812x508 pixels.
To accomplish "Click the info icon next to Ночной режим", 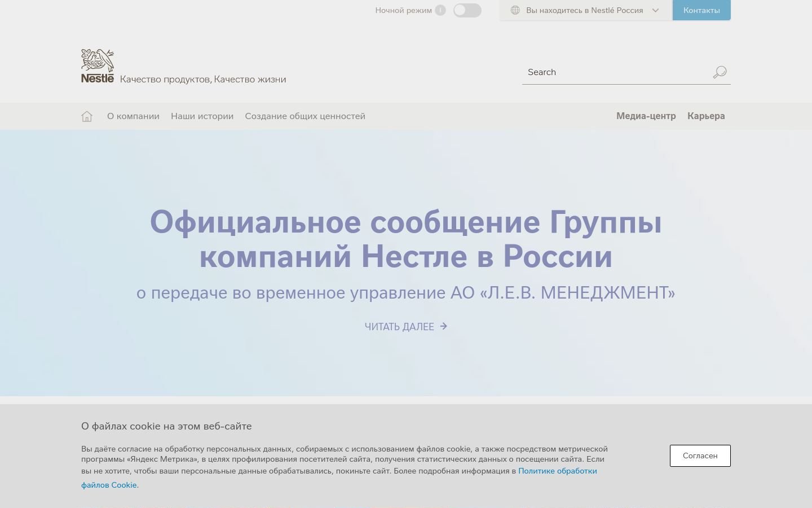I will [x=440, y=10].
